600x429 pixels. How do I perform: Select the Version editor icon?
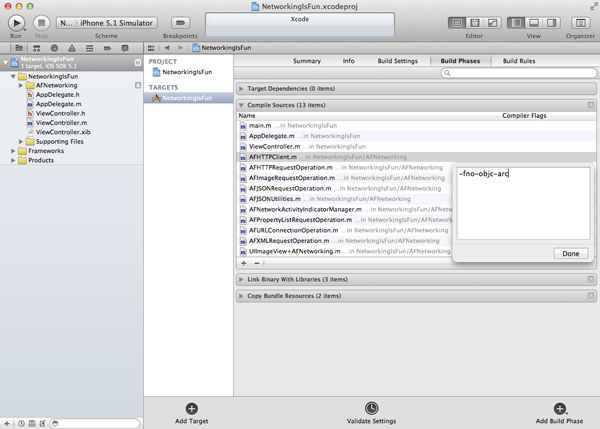coord(492,23)
